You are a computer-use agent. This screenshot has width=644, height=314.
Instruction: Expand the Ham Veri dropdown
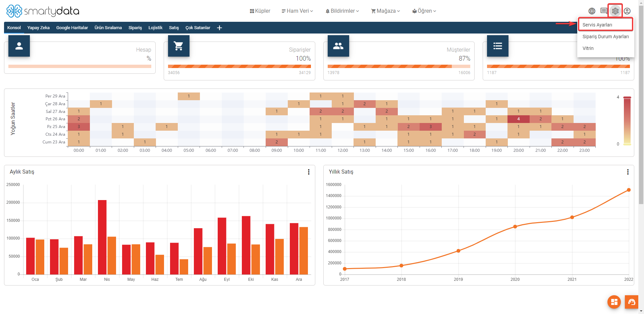click(x=297, y=11)
